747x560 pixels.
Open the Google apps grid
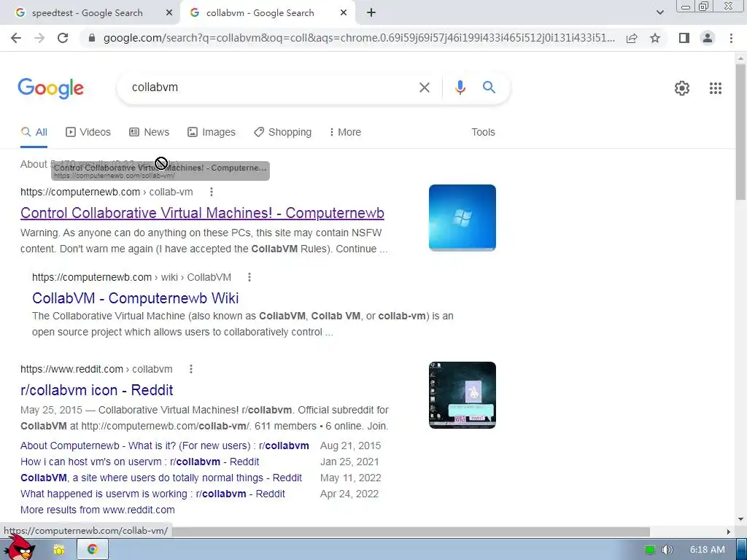pyautogui.click(x=715, y=88)
